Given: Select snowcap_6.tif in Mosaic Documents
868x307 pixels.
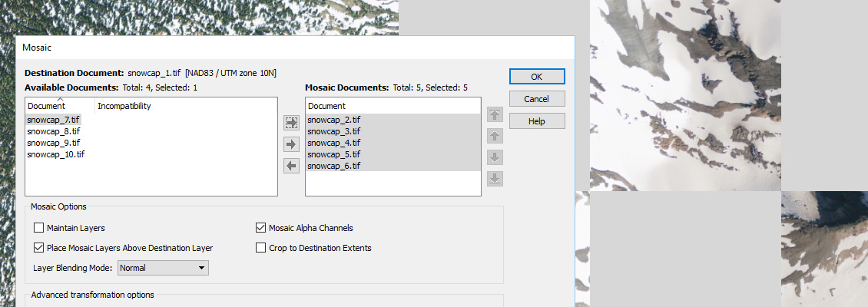Looking at the screenshot, I should (x=393, y=166).
